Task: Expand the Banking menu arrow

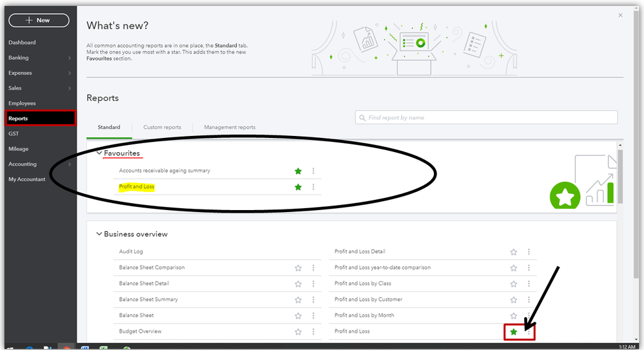Action: [x=70, y=58]
